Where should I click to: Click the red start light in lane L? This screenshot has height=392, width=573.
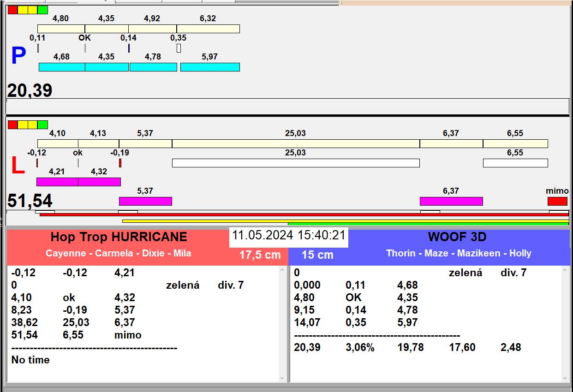tap(13, 125)
